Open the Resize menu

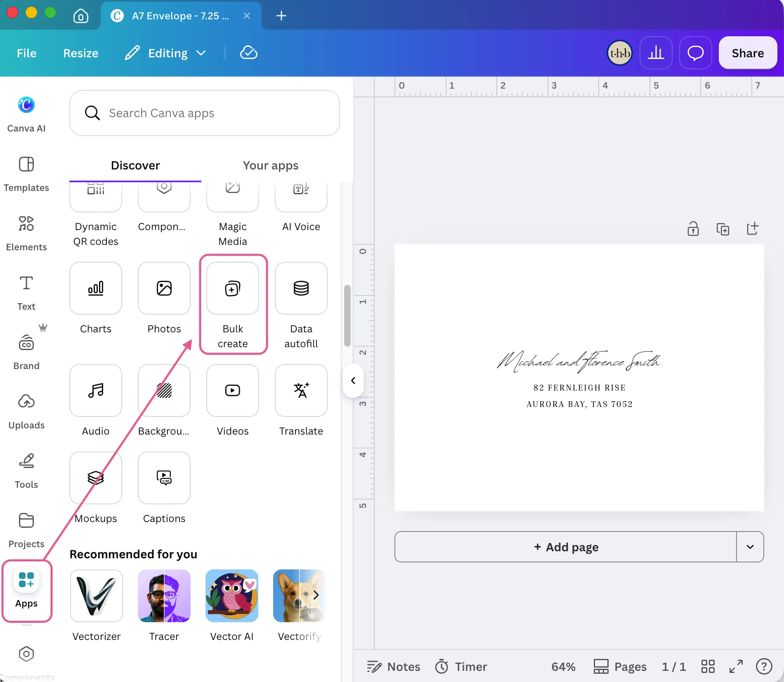[x=81, y=53]
